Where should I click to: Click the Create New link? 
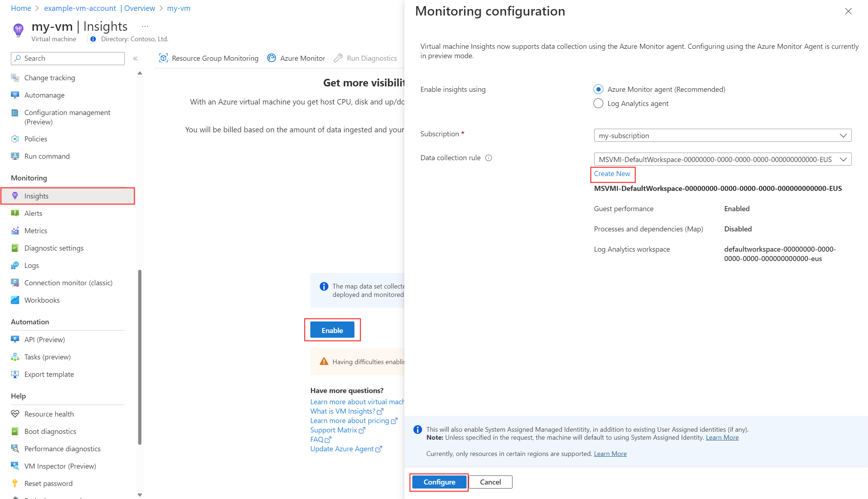coord(612,174)
